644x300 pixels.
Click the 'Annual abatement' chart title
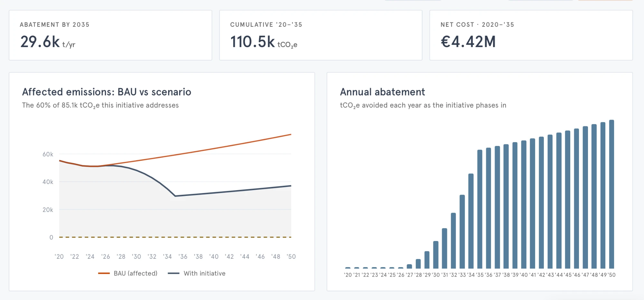383,92
